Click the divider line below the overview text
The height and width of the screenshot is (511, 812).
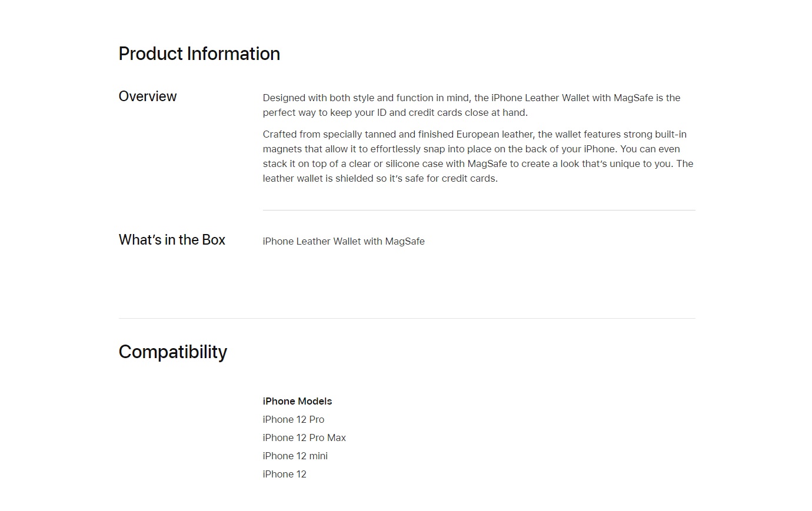pos(479,210)
